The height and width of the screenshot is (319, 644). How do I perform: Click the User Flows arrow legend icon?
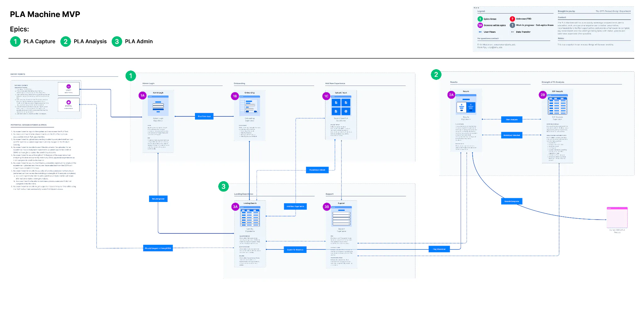pyautogui.click(x=480, y=32)
